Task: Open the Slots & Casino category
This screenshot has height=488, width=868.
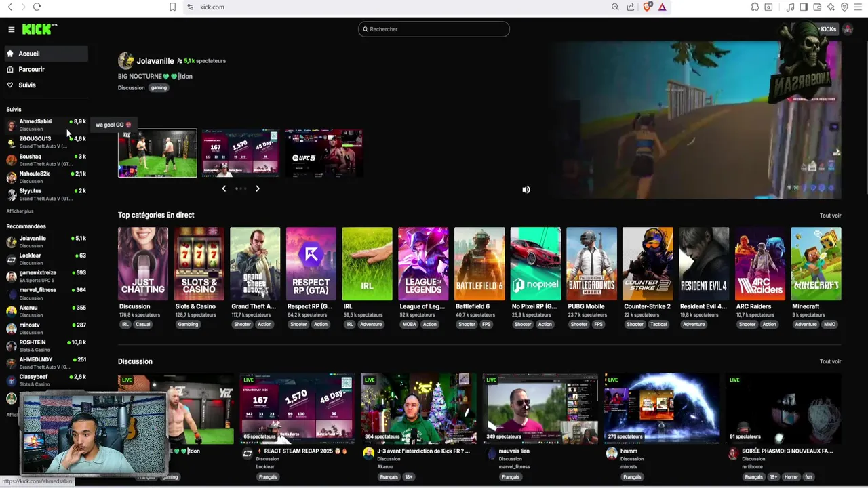Action: (199, 264)
